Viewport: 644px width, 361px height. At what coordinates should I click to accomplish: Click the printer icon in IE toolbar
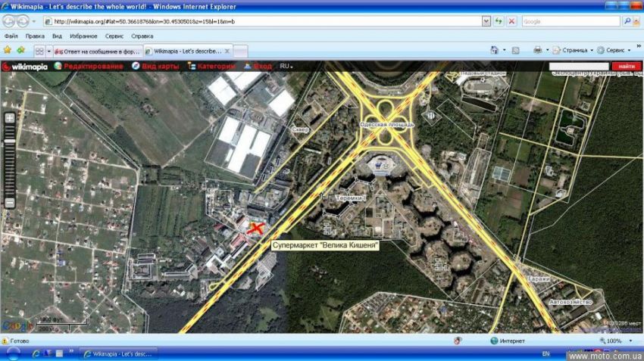pos(537,50)
